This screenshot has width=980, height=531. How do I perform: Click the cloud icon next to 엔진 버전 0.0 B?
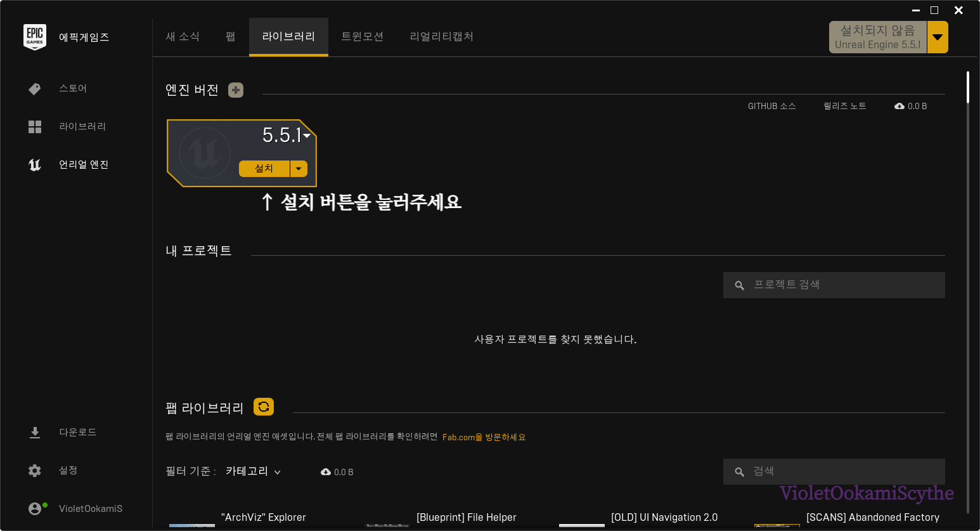tap(899, 107)
